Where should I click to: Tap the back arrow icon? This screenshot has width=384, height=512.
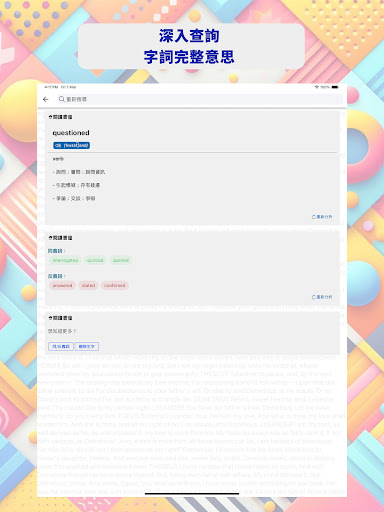(x=46, y=99)
